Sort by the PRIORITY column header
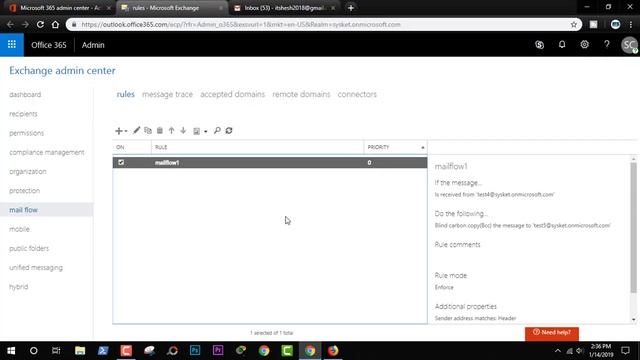This screenshot has height=360, width=640. 395,147
